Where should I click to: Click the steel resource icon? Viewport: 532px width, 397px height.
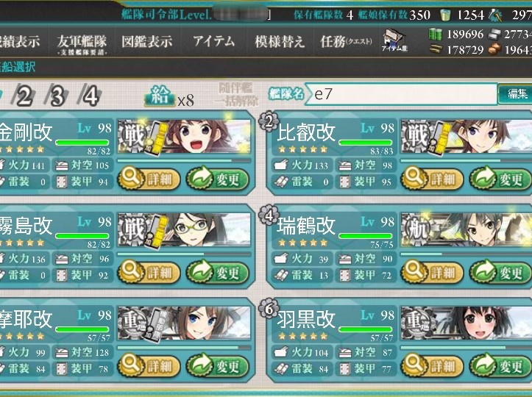(495, 35)
